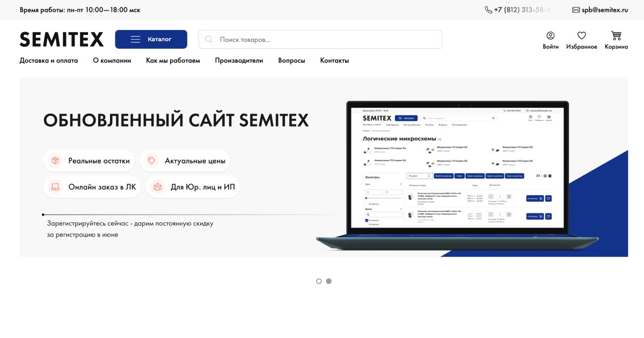Click the phone receiver icon in the header
This screenshot has width=644, height=338.
[488, 9]
